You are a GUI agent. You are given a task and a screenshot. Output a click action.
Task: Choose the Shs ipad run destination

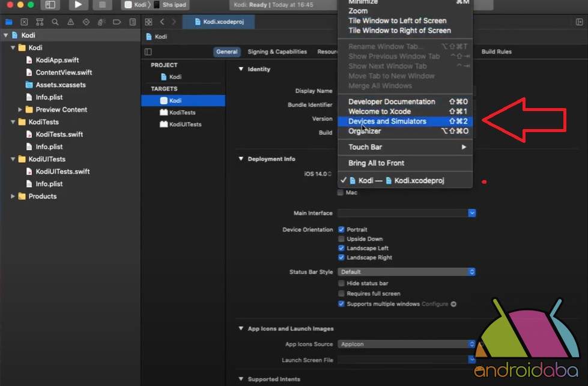(x=171, y=5)
